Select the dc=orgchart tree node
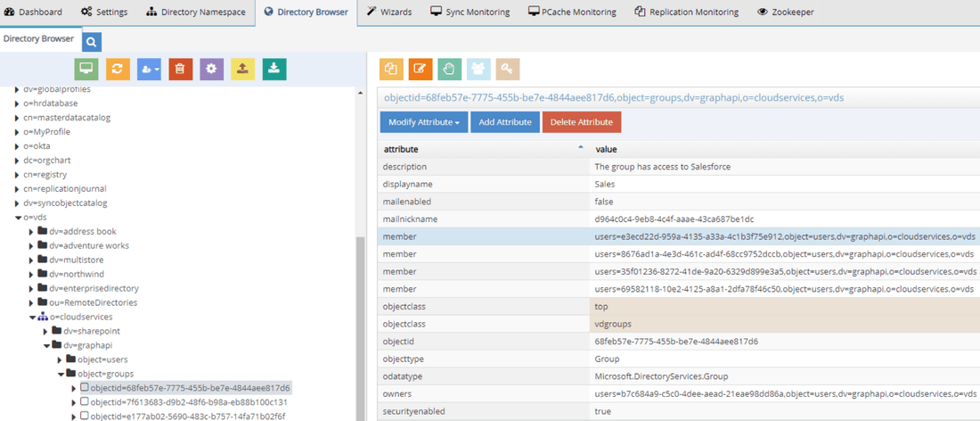 (47, 161)
